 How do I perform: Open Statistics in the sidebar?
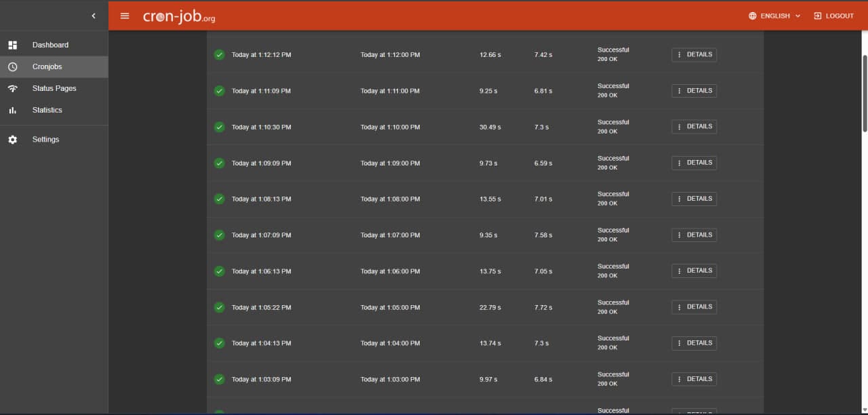(54, 110)
